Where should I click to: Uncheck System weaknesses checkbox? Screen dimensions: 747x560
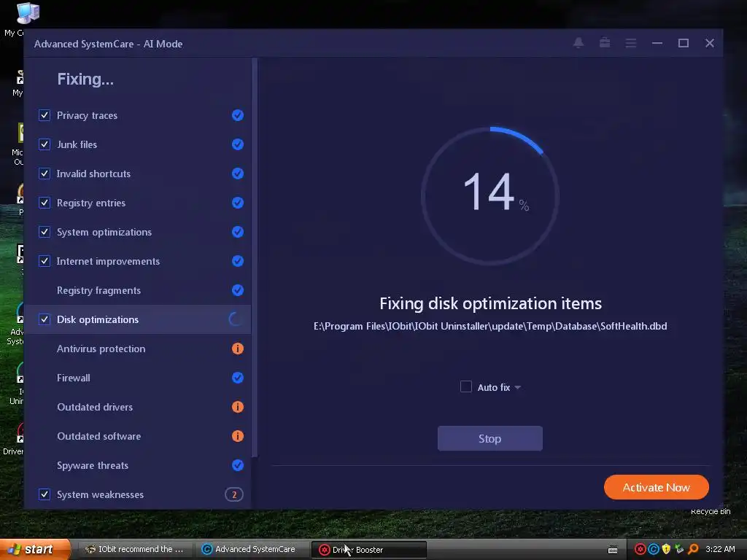point(44,494)
